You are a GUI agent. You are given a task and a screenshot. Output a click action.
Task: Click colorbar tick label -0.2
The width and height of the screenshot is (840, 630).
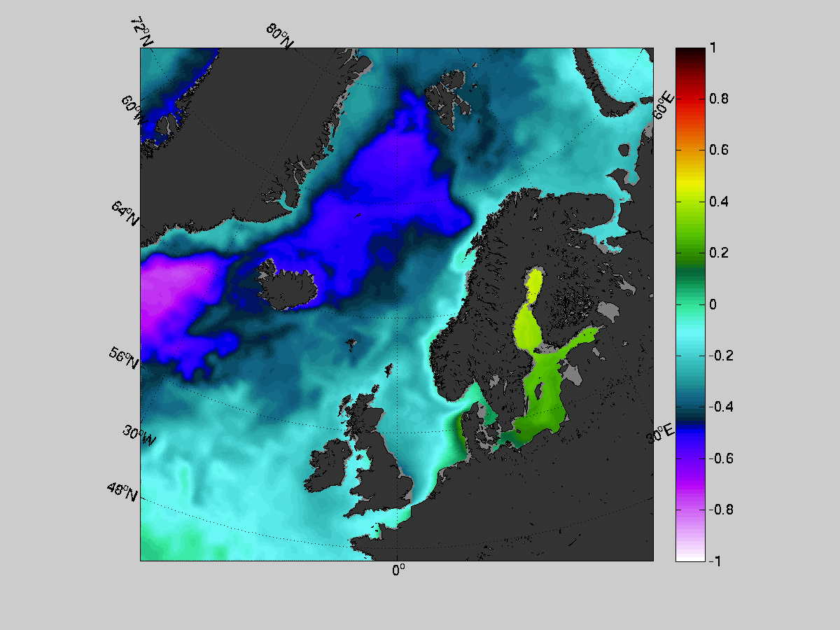click(720, 356)
